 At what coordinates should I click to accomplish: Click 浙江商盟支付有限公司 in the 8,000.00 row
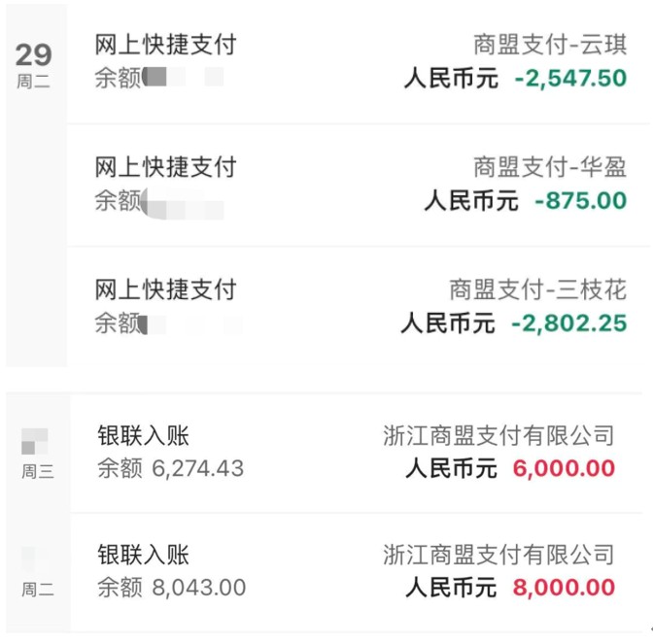pyautogui.click(x=498, y=556)
